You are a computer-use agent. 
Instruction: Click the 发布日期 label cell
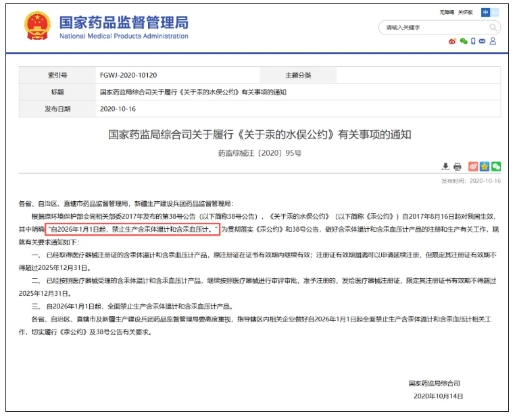[57, 109]
